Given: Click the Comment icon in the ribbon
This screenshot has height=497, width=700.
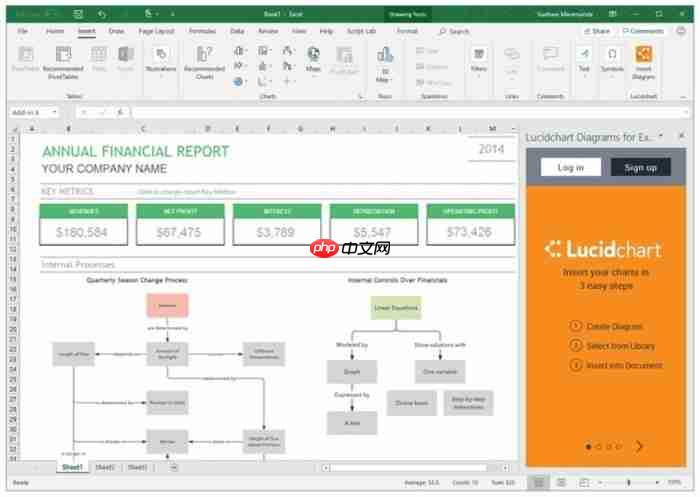Looking at the screenshot, I should (x=550, y=58).
